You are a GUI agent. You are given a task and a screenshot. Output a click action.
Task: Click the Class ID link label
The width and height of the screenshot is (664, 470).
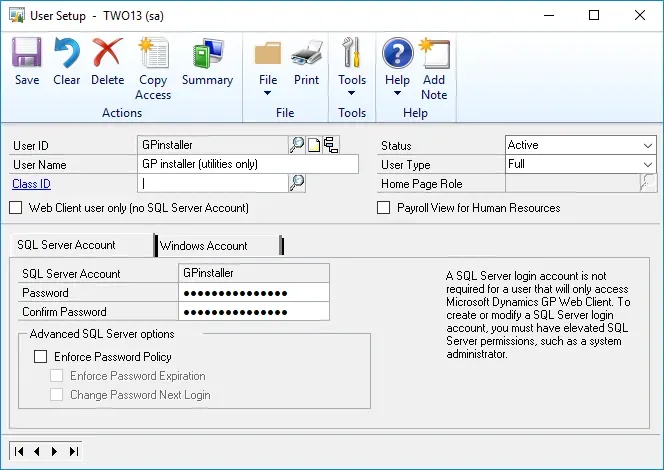point(31,184)
